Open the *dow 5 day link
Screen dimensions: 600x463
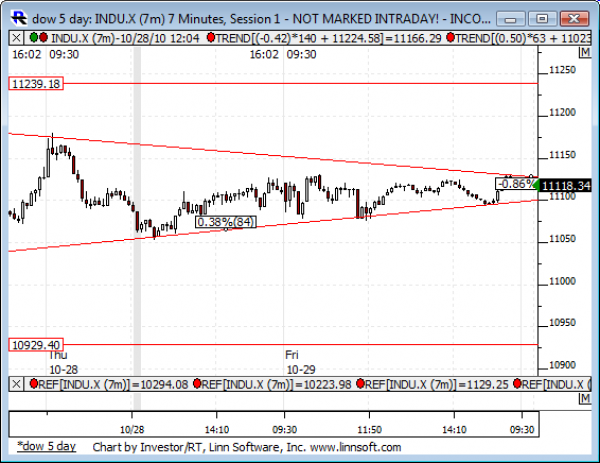click(46, 447)
